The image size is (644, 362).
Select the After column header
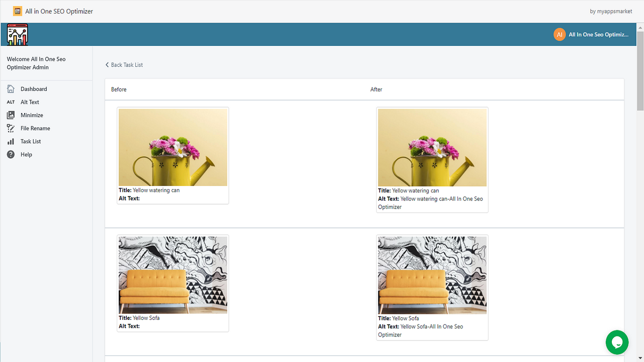click(x=376, y=89)
